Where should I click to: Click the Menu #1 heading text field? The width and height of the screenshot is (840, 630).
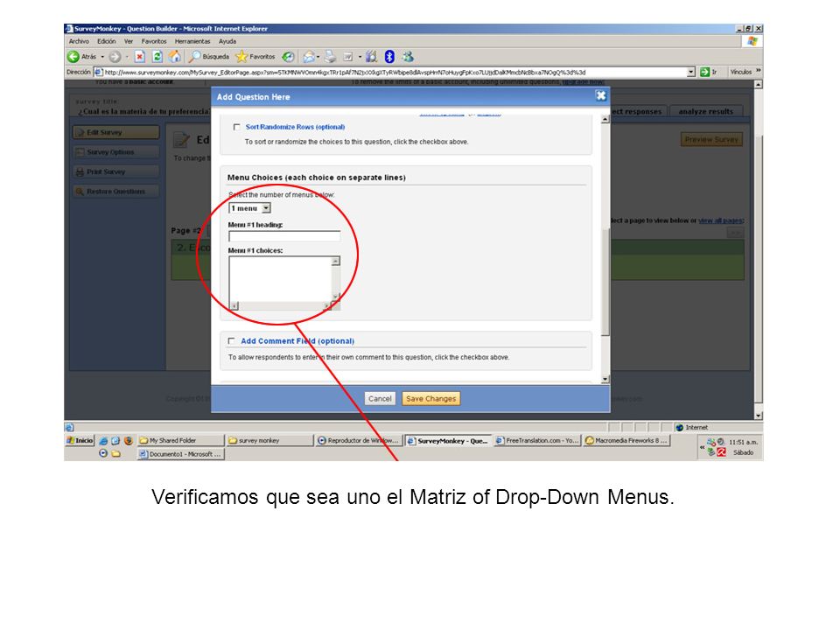click(x=284, y=236)
